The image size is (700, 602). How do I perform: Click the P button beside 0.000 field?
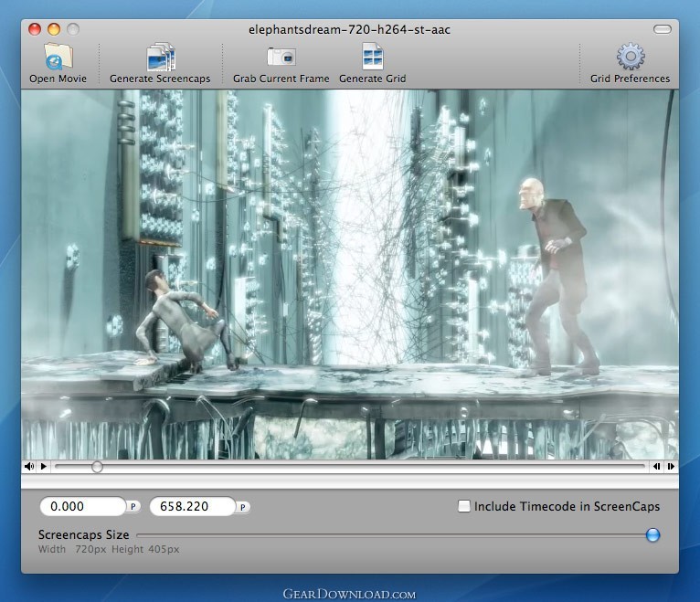tap(133, 506)
